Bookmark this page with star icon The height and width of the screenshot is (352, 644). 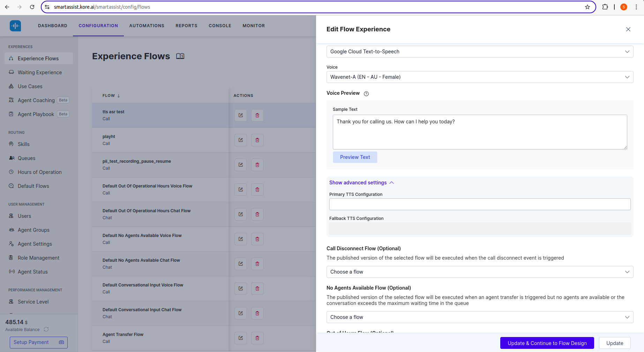tap(587, 7)
